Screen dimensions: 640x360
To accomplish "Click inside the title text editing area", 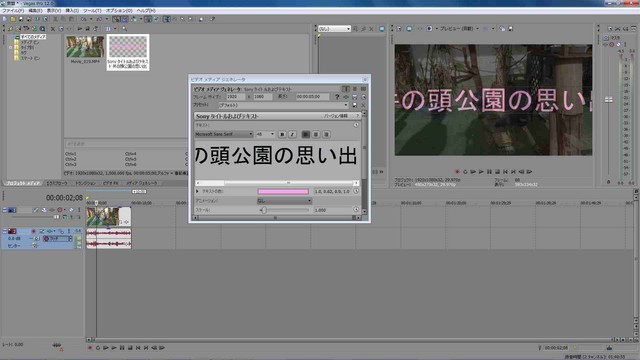I will click(278, 159).
